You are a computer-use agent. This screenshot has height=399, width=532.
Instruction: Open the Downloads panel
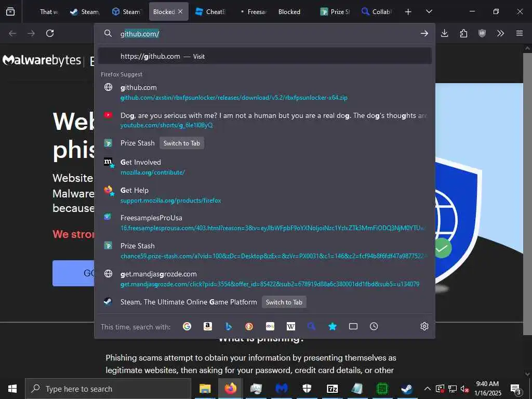point(445,33)
